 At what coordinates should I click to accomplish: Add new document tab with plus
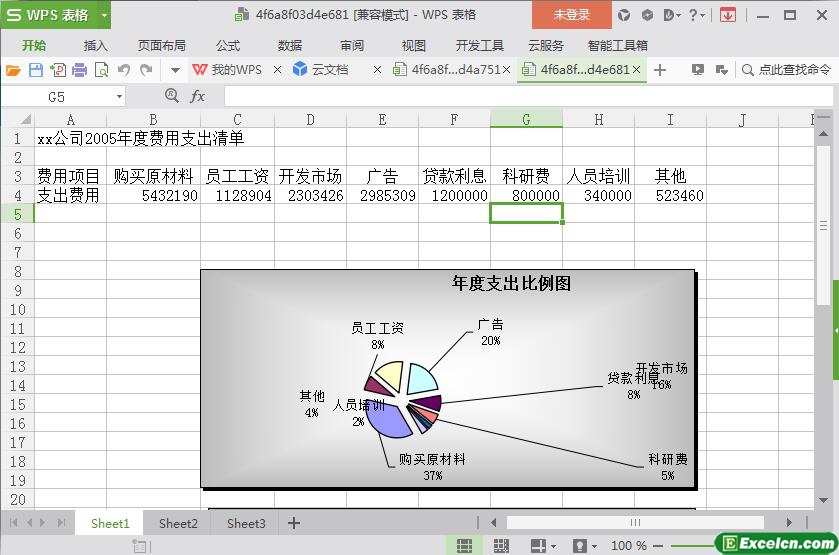pyautogui.click(x=660, y=70)
